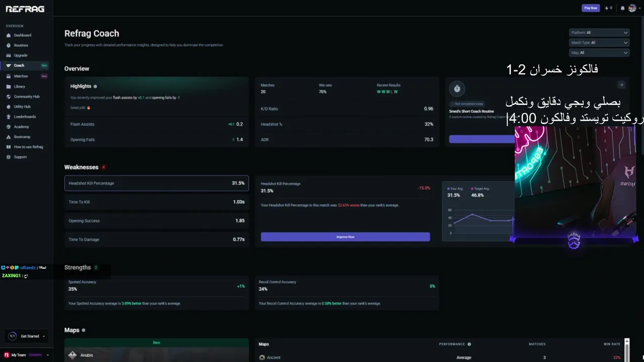
Task: Click the Bootcamp tent icon
Action: (9, 137)
